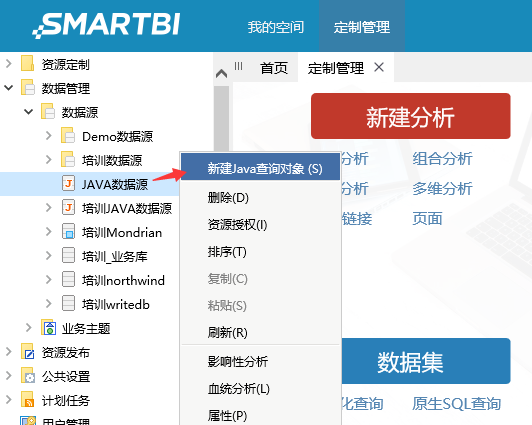Click the tab list handle icon beside 首页
The image size is (532, 425).
click(x=238, y=66)
